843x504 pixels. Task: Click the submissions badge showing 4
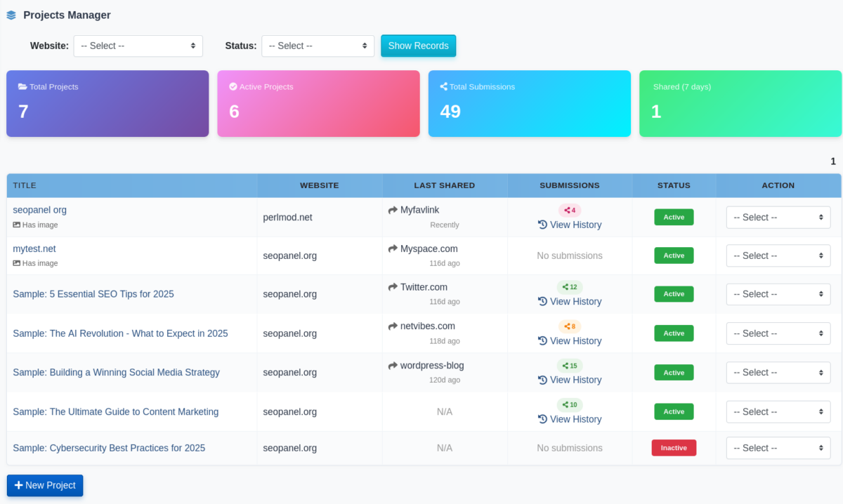570,210
